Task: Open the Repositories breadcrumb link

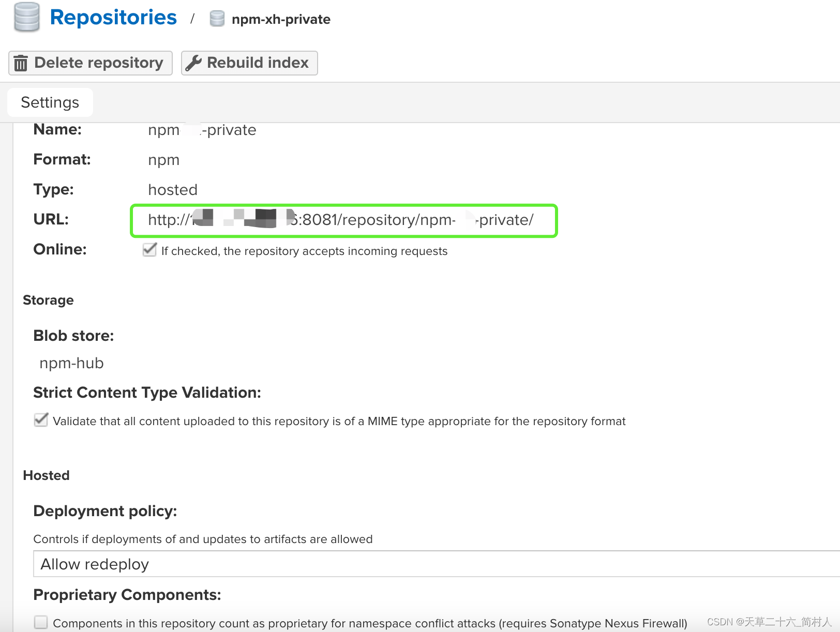Action: coord(113,18)
